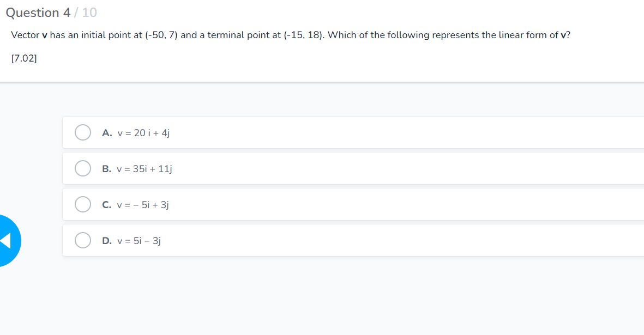644x335 pixels.
Task: Click the '[7.02]' lesson reference label
Action: click(x=24, y=58)
